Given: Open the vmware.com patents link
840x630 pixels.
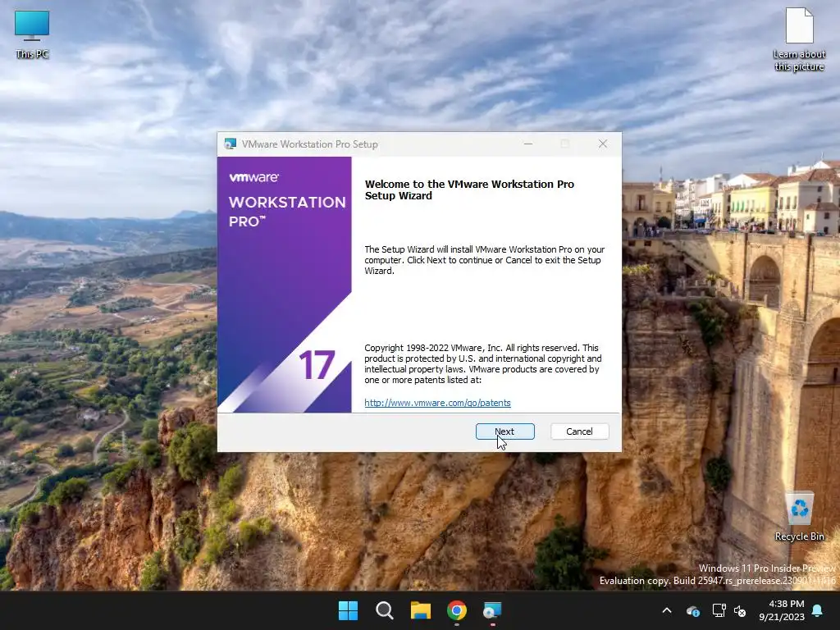Looking at the screenshot, I should (437, 403).
